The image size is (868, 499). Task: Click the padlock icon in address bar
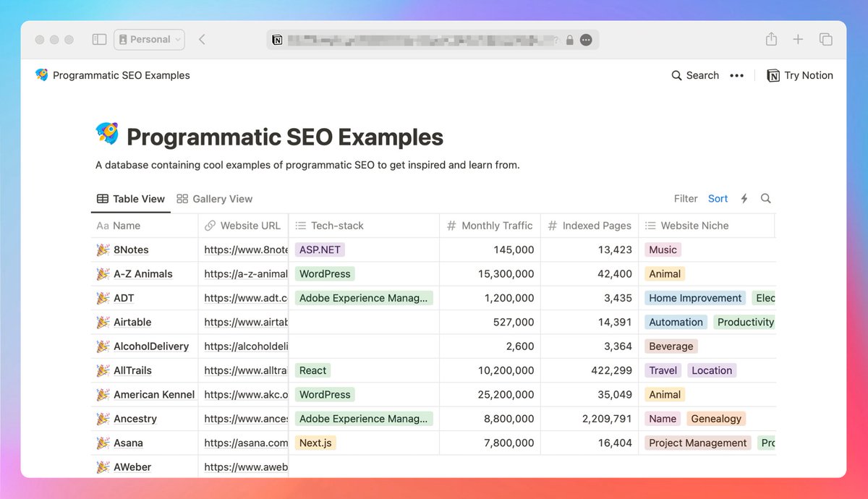point(570,40)
